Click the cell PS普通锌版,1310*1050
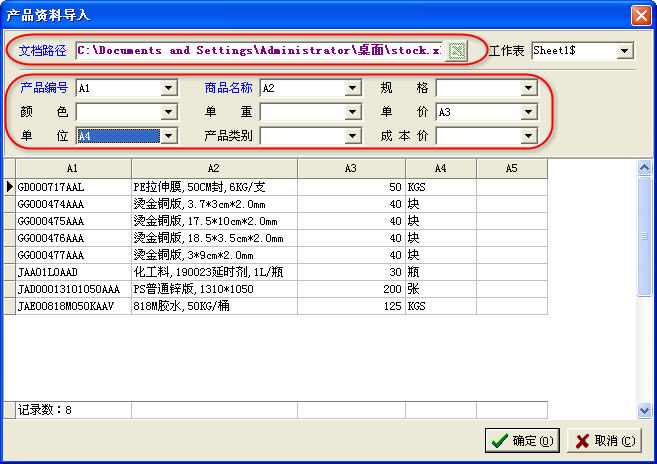The height and width of the screenshot is (464, 657). coord(215,289)
